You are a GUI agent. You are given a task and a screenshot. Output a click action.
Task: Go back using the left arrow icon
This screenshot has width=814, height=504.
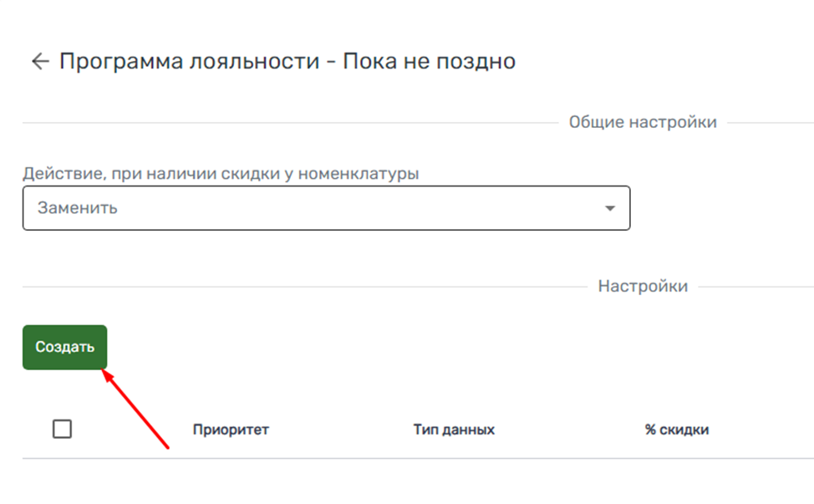39,62
